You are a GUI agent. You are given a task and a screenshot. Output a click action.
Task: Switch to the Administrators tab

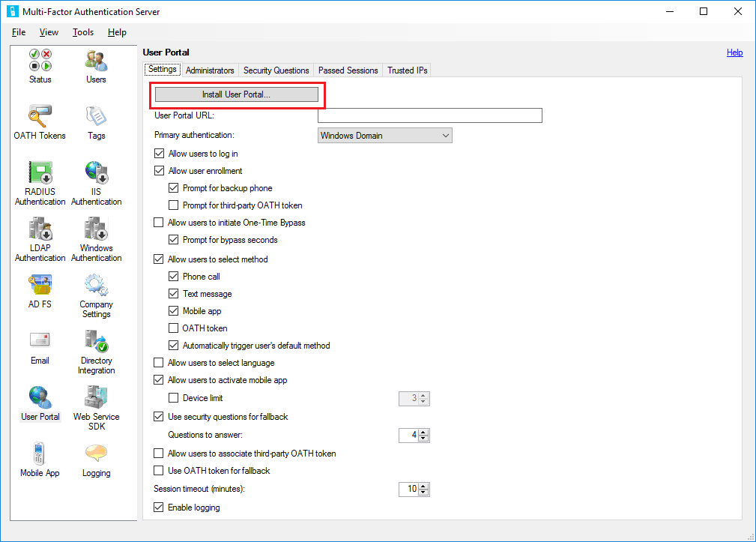tap(210, 70)
